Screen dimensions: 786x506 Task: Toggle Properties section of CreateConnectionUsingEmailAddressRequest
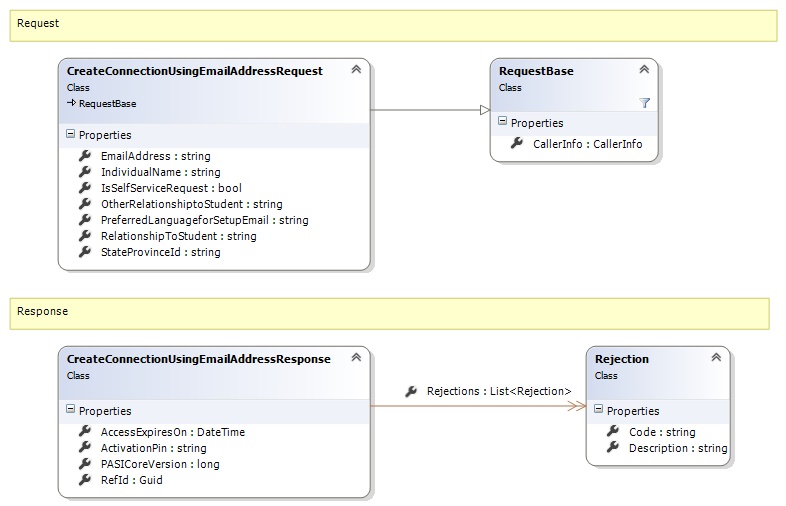click(70, 135)
